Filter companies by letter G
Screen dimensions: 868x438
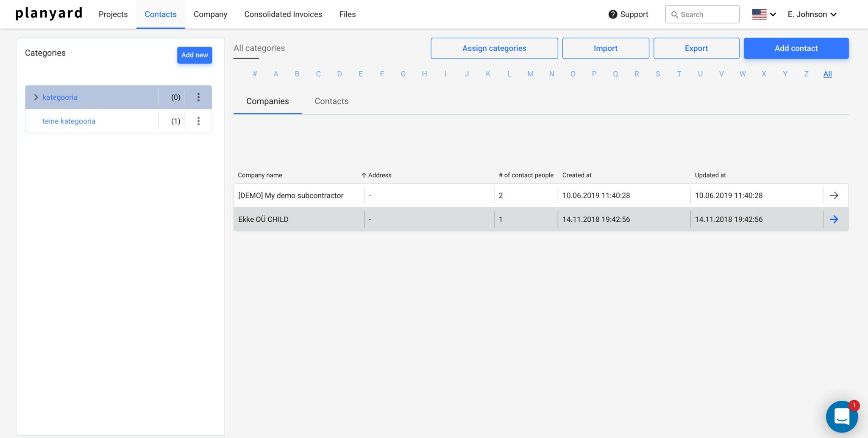403,74
